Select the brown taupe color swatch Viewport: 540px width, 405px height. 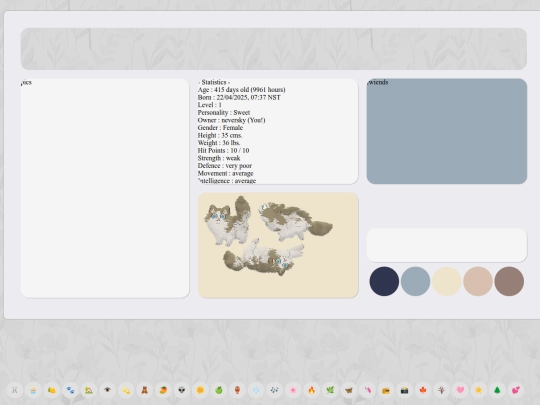(x=509, y=281)
